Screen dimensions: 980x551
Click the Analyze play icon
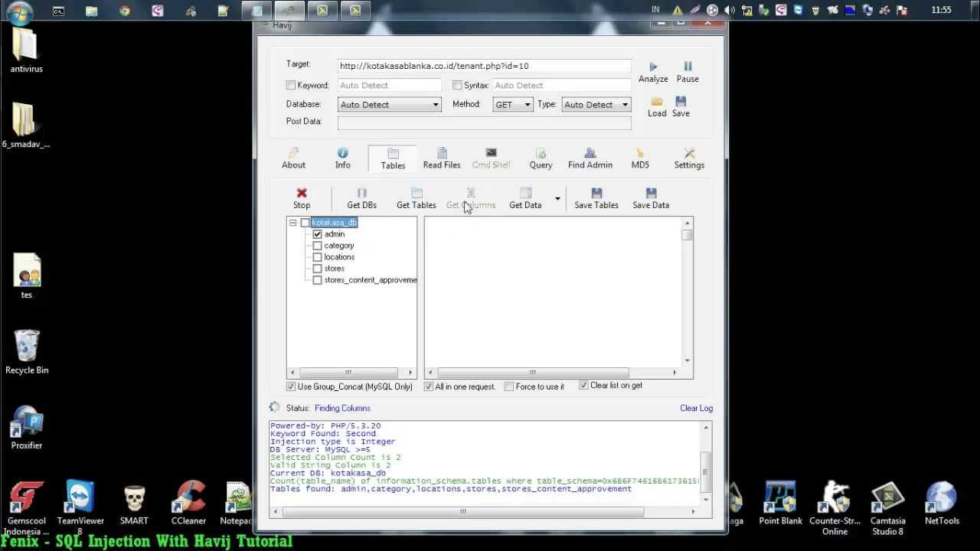(653, 67)
